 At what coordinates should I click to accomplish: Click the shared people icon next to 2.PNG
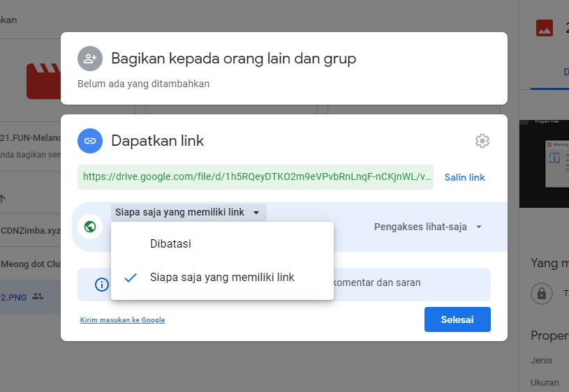pos(38,296)
